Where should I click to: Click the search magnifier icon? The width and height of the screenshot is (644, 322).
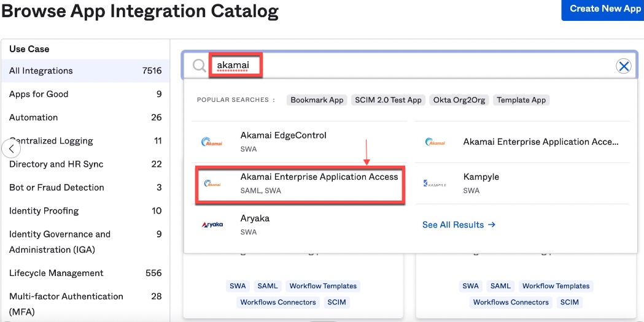click(x=199, y=66)
